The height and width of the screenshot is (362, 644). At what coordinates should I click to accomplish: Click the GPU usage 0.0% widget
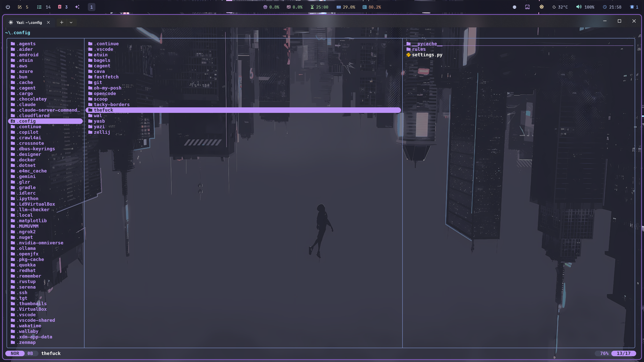click(295, 7)
